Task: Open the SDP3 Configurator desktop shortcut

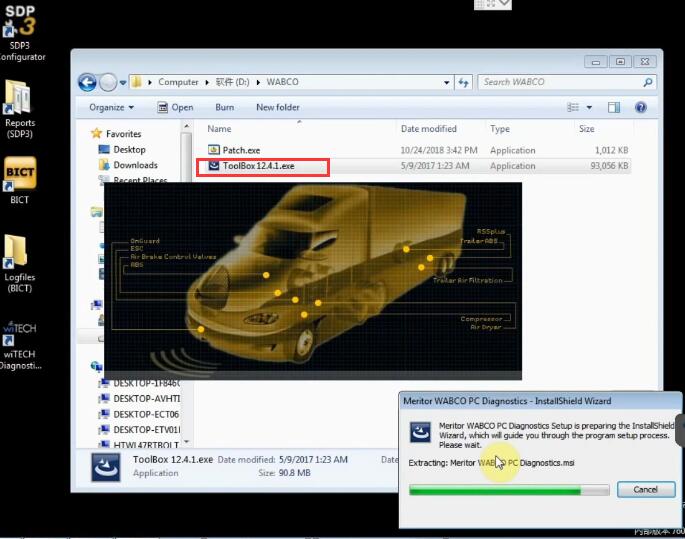Action: pyautogui.click(x=21, y=33)
